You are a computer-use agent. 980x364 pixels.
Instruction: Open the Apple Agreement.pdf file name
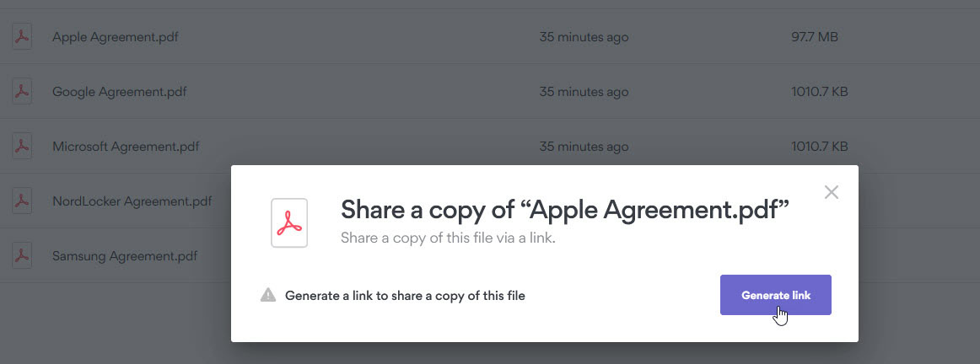(115, 37)
